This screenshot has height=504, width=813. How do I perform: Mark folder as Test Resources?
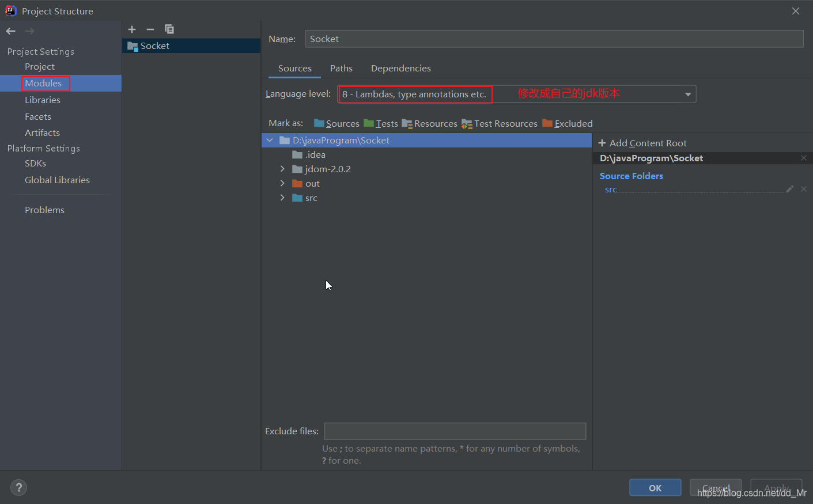[x=500, y=123]
